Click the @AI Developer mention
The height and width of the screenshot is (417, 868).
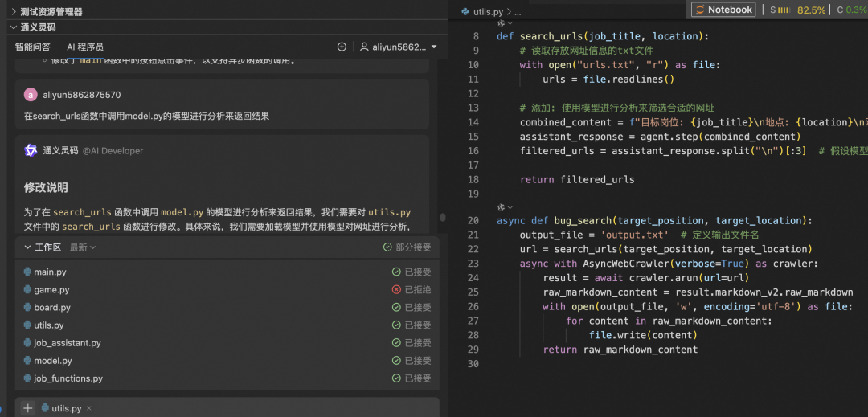(113, 150)
